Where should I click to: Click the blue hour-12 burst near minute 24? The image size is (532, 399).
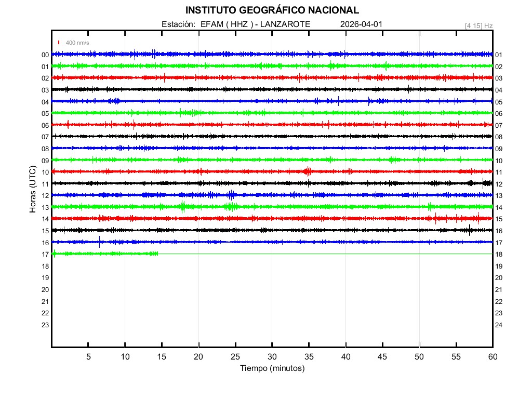click(x=231, y=195)
